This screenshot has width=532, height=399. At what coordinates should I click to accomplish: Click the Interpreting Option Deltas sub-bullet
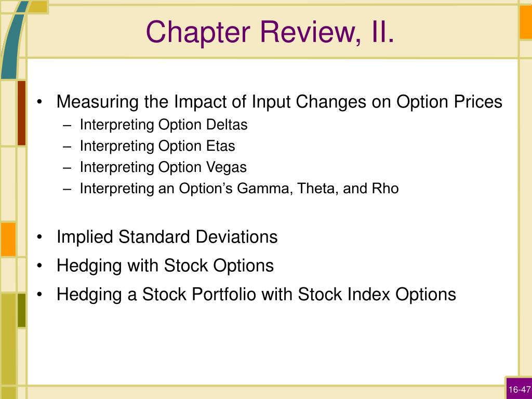[x=164, y=125]
